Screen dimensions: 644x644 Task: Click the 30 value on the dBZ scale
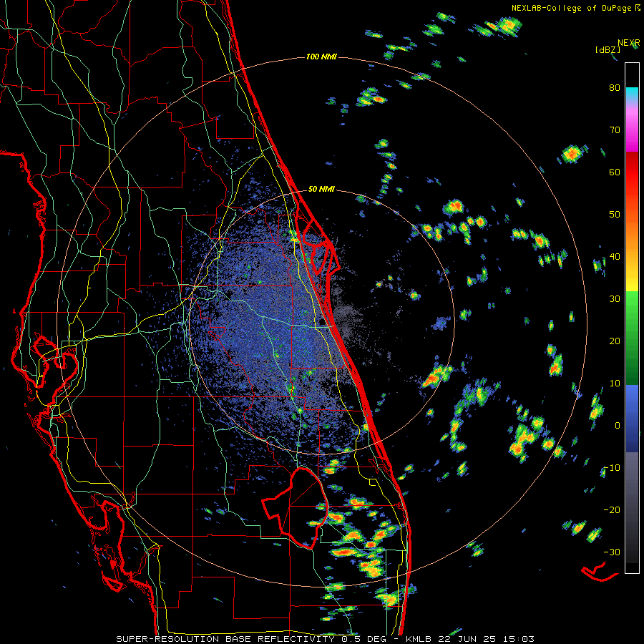pyautogui.click(x=615, y=298)
